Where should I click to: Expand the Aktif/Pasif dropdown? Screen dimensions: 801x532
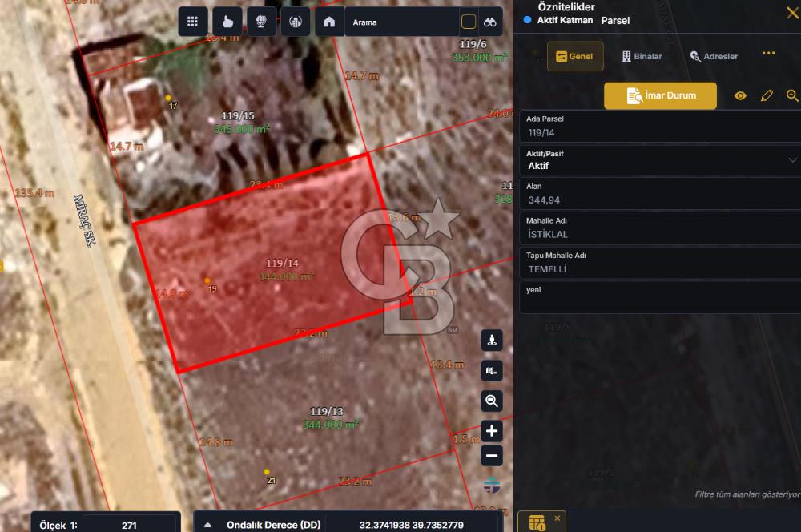tap(792, 160)
